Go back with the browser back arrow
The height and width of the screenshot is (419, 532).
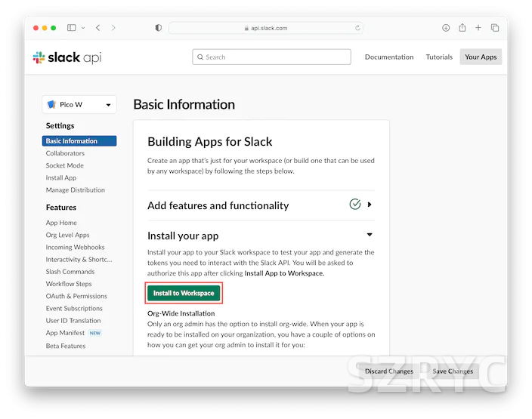(98, 28)
